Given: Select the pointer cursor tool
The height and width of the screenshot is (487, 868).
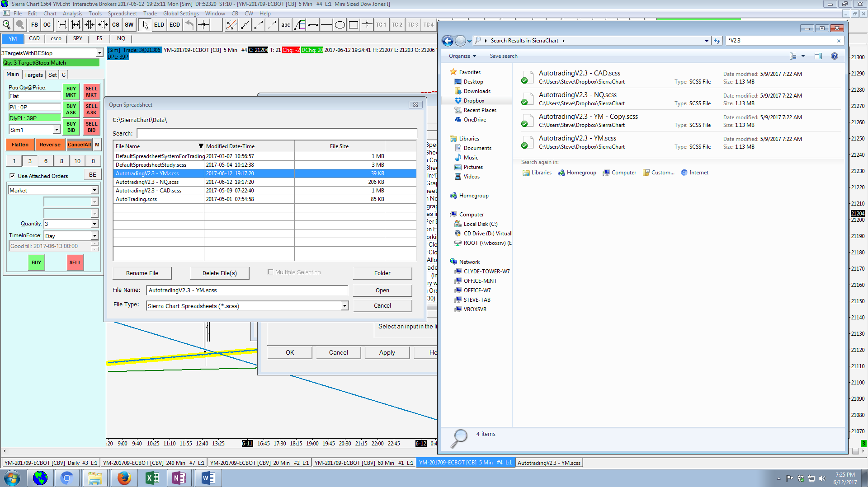Looking at the screenshot, I should (x=145, y=25).
